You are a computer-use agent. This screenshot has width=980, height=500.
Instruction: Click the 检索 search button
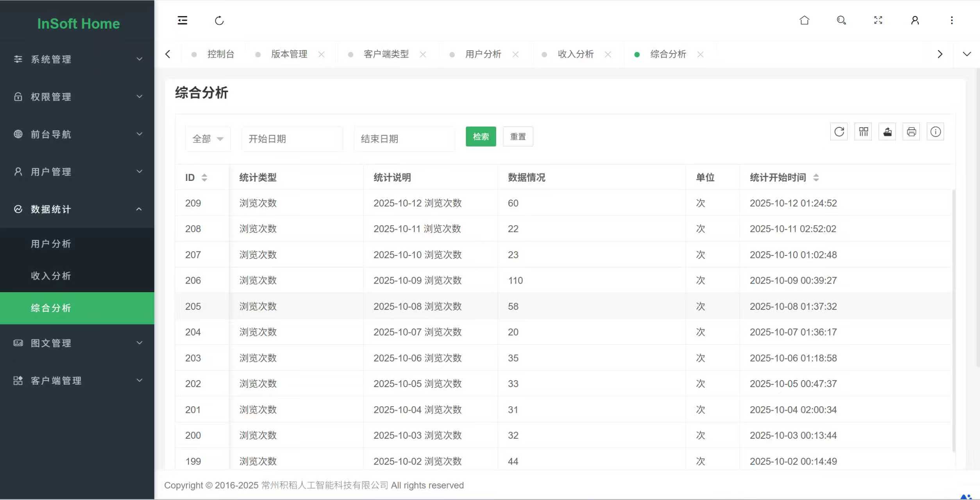pos(481,136)
